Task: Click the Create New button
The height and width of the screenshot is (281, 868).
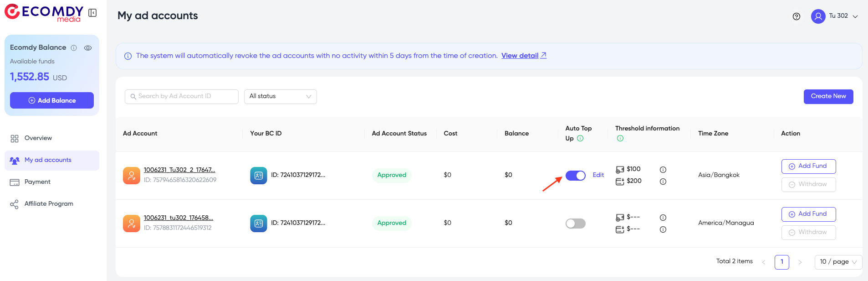Action: pyautogui.click(x=828, y=97)
